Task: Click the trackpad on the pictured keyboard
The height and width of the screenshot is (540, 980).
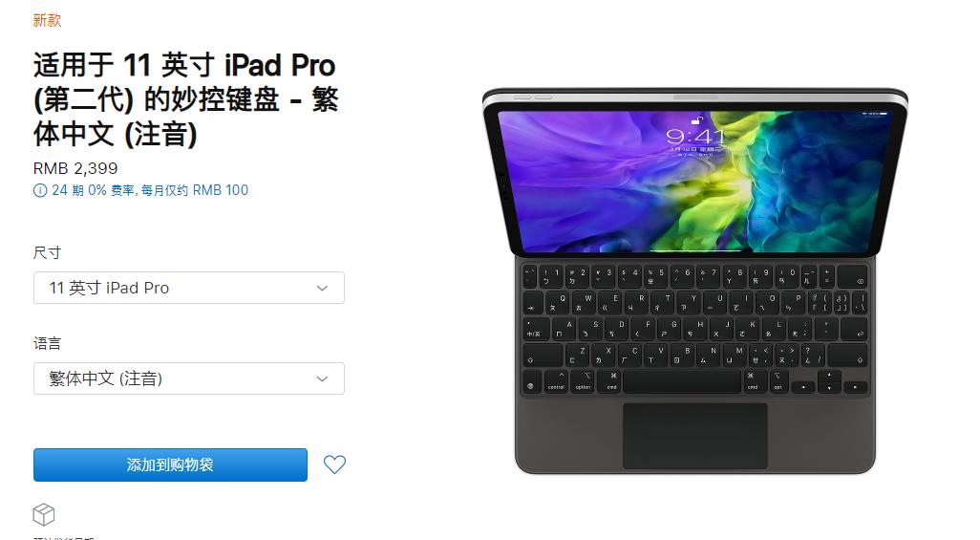Action: point(695,436)
